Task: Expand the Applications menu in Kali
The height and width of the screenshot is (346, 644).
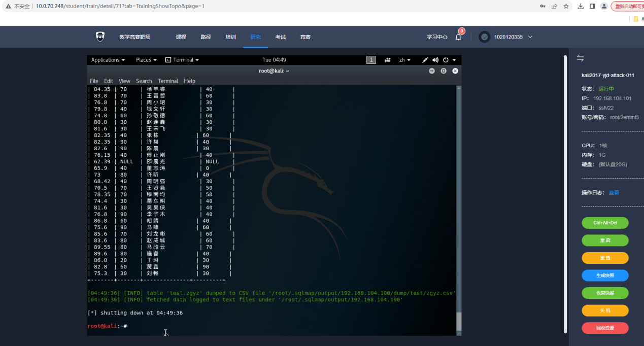Action: pos(108,60)
